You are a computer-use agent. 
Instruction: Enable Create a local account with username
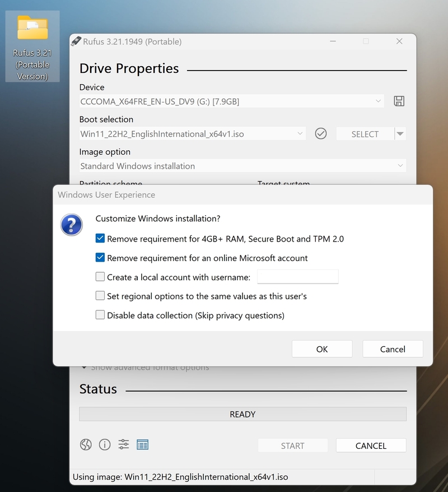point(100,277)
